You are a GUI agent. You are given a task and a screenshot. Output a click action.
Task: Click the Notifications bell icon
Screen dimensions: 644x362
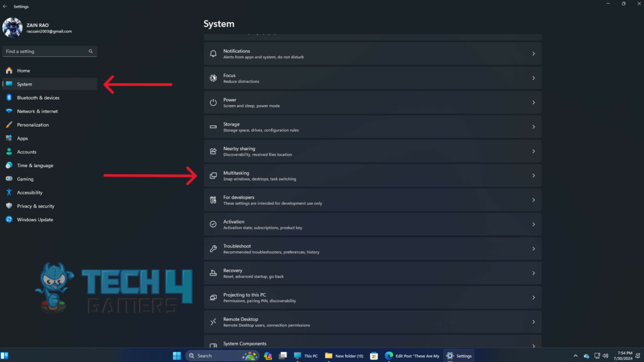pyautogui.click(x=212, y=53)
